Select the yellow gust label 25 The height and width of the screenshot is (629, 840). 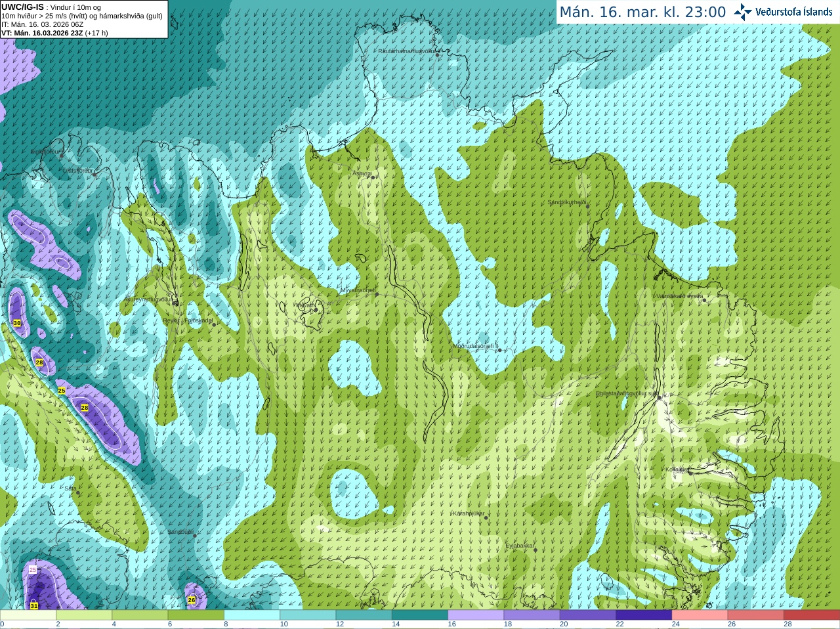[x=62, y=391]
